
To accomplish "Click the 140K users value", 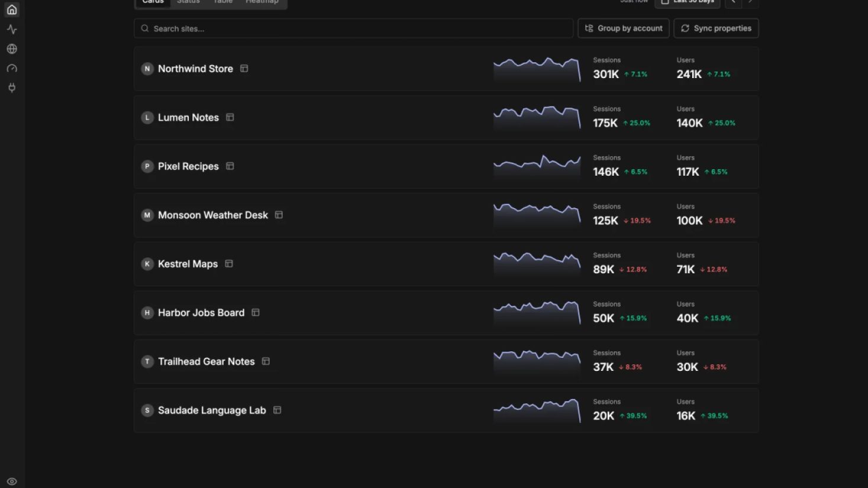I will 690,123.
